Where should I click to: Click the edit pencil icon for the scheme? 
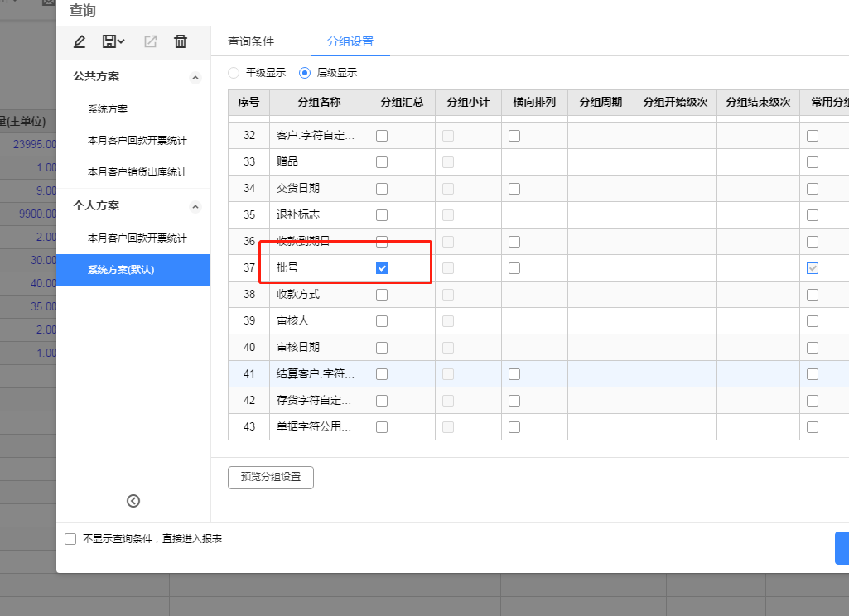click(x=80, y=41)
